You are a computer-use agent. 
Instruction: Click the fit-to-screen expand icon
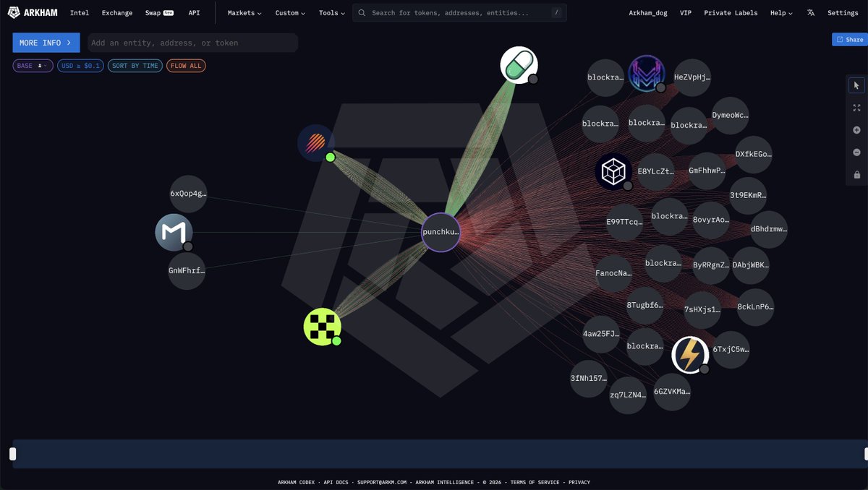856,108
